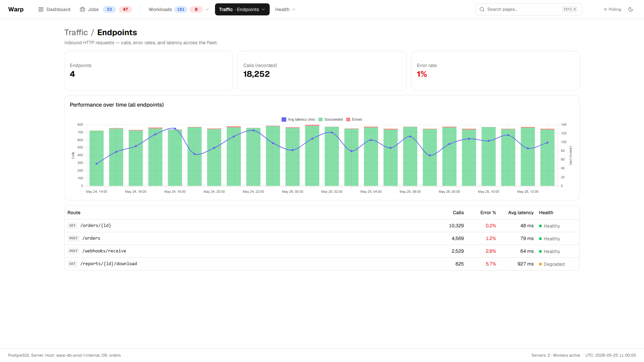The width and height of the screenshot is (644, 362).
Task: Toggle Avg latency legend series
Action: click(x=298, y=119)
